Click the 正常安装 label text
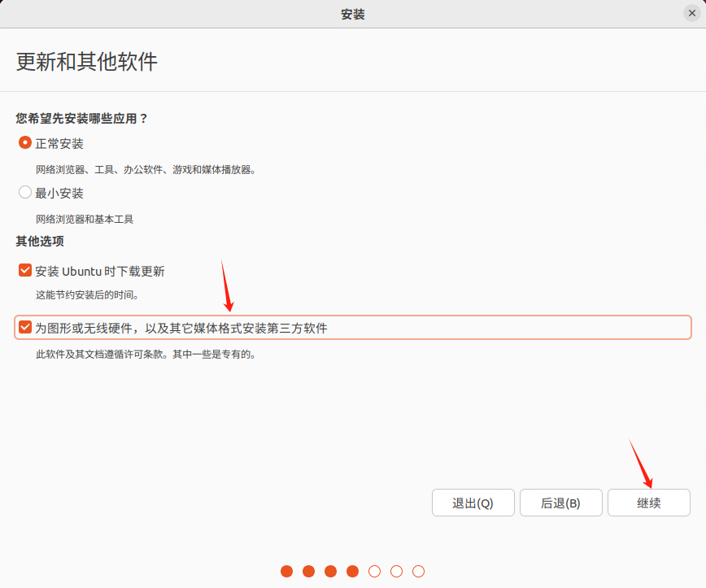 click(x=59, y=144)
